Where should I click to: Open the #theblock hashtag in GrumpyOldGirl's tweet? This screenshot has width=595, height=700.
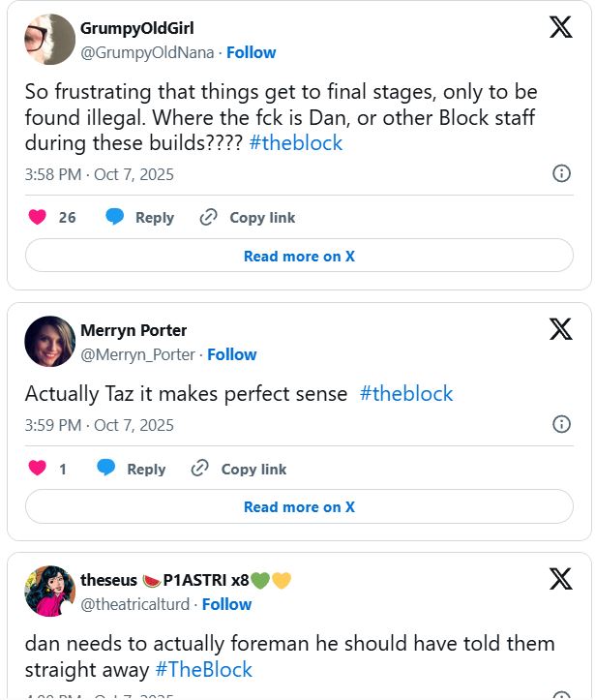click(x=295, y=143)
